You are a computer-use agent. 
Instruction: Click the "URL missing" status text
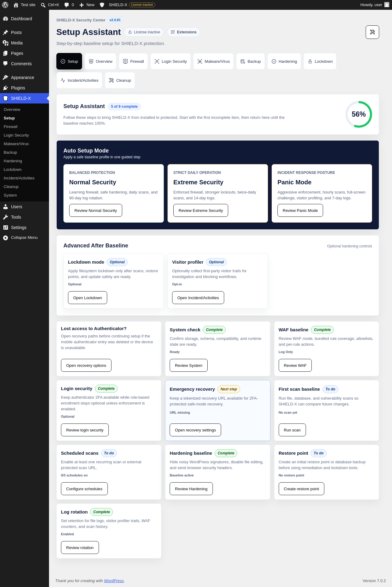pos(180,412)
